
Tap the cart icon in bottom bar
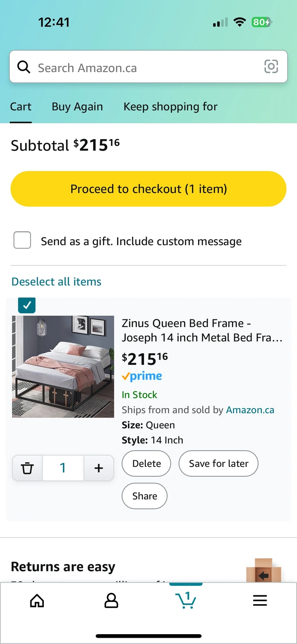click(x=186, y=600)
